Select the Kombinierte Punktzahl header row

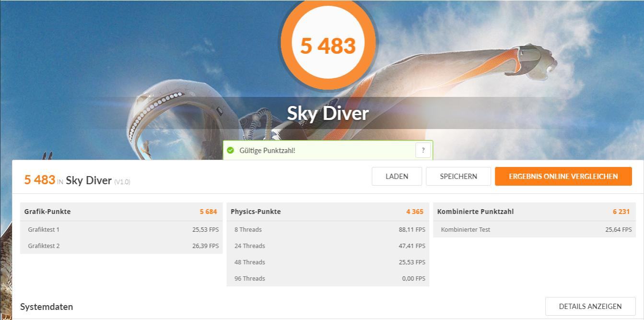pos(534,212)
